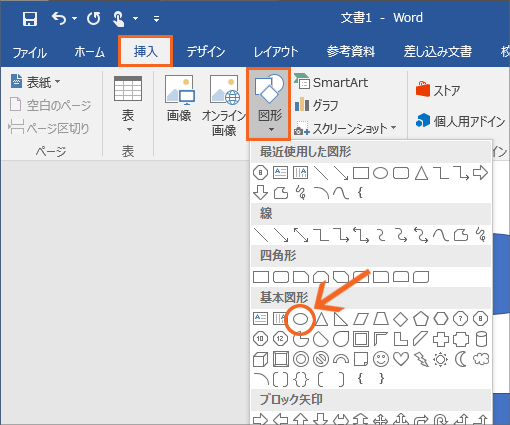Screen dimensions: 510x425
Task: Select the double-arrow line in 線 section
Action: pos(301,235)
